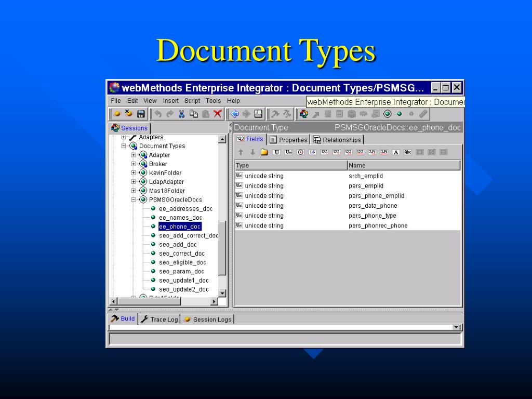
Task: Switch to the Relationships tab
Action: (337, 140)
